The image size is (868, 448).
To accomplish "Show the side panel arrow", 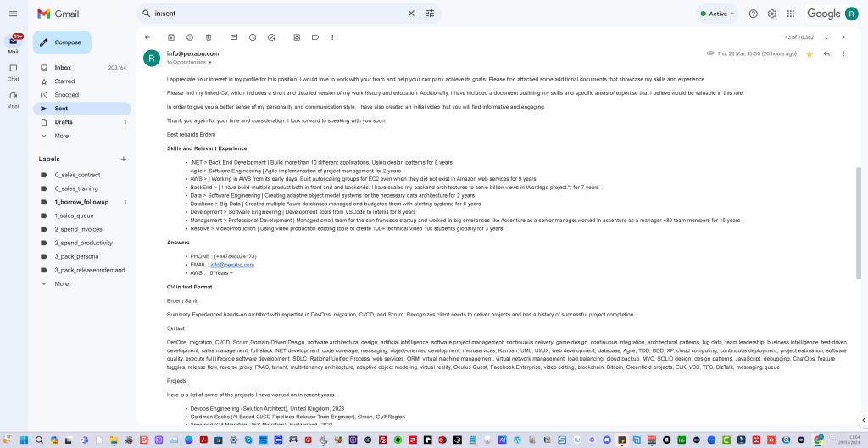I will [863, 420].
